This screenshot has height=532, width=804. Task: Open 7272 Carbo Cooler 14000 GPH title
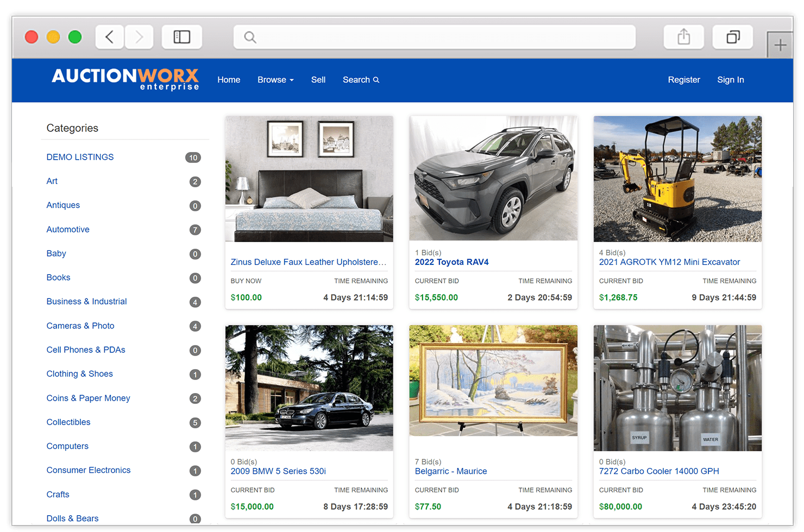(x=659, y=471)
